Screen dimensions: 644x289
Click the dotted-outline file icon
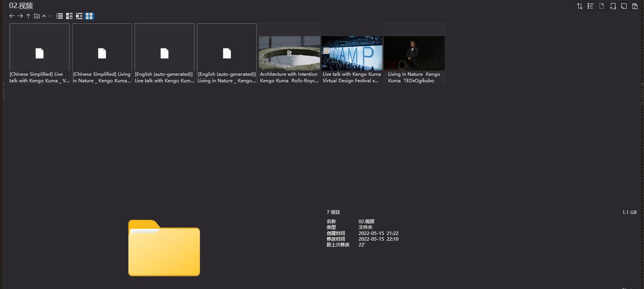(x=601, y=6)
